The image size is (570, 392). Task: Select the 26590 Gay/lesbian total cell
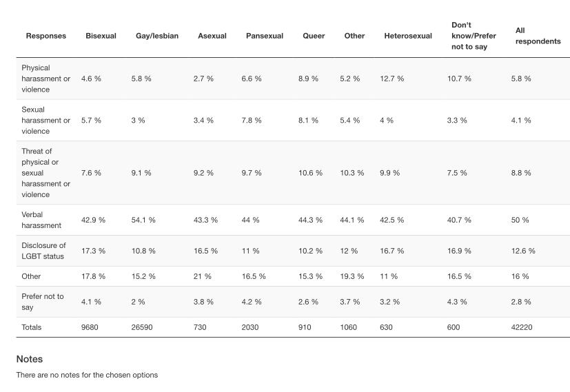click(142, 327)
